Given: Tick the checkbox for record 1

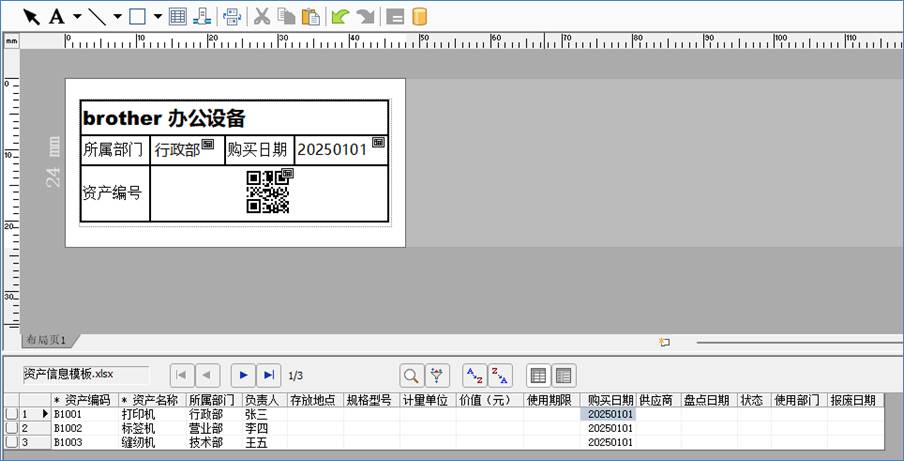Looking at the screenshot, I should coord(11,414).
